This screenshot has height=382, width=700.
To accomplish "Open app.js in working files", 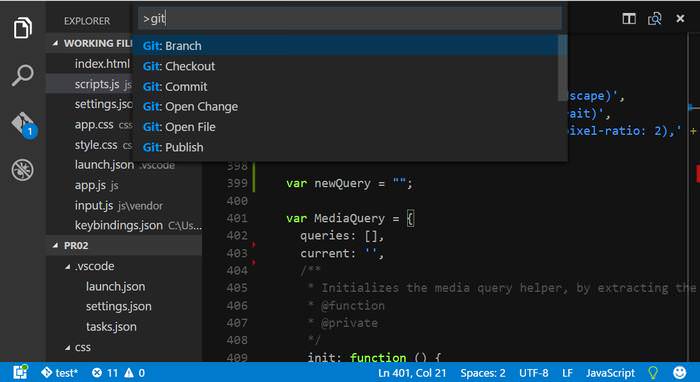I will [90, 185].
